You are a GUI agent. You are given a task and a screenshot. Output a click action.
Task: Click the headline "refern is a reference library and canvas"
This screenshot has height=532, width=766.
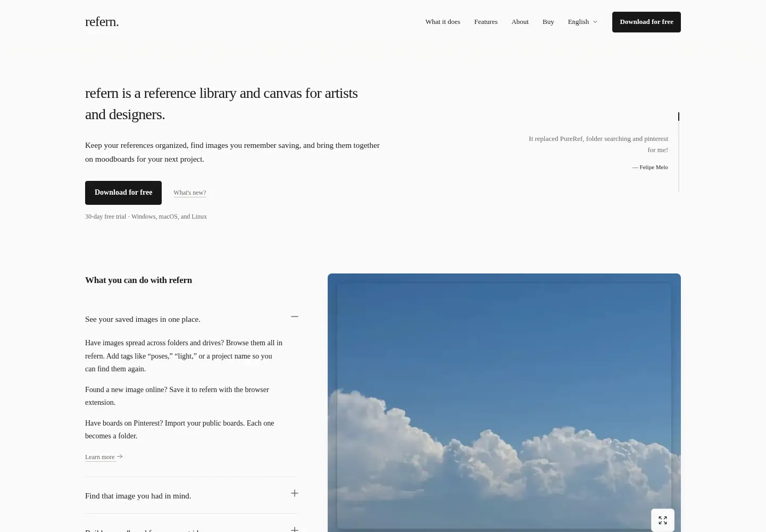(221, 103)
